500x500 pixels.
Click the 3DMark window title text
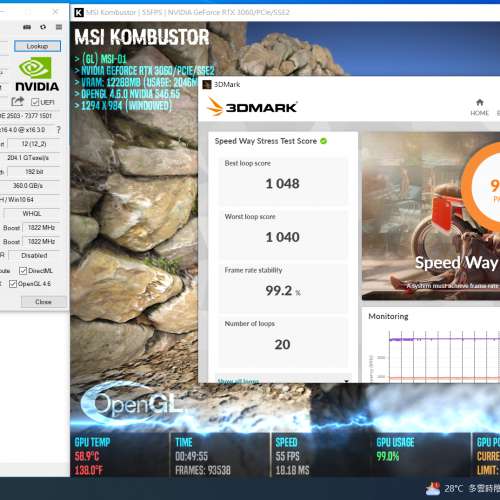[x=227, y=85]
